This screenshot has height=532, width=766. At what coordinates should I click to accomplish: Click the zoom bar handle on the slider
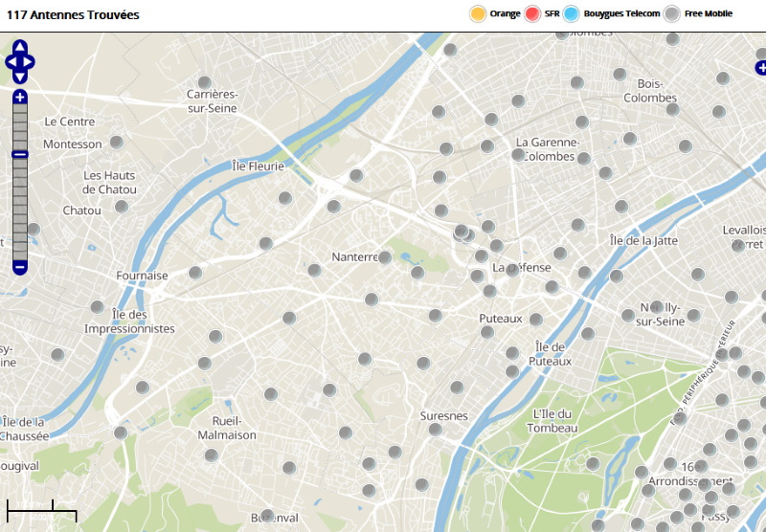click(x=19, y=155)
